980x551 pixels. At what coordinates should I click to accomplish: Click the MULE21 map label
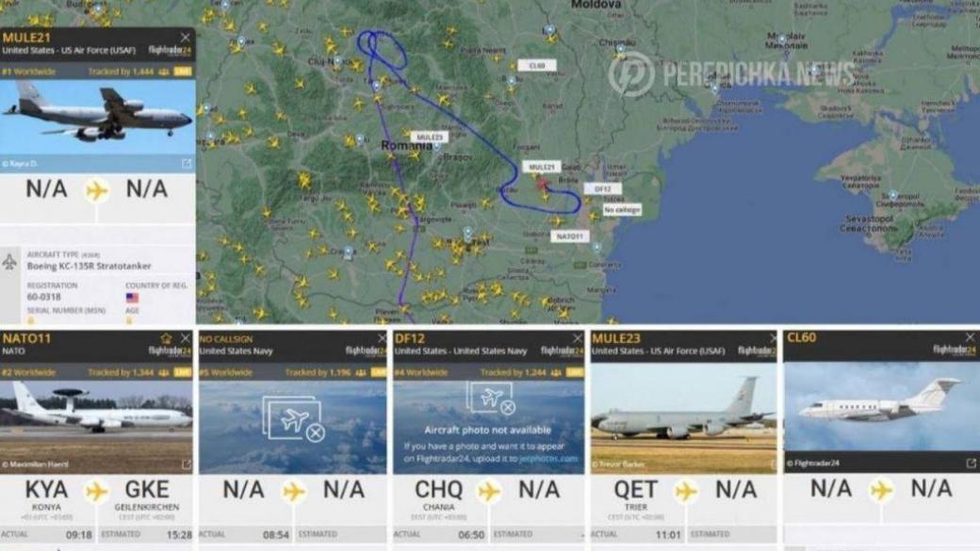[541, 168]
